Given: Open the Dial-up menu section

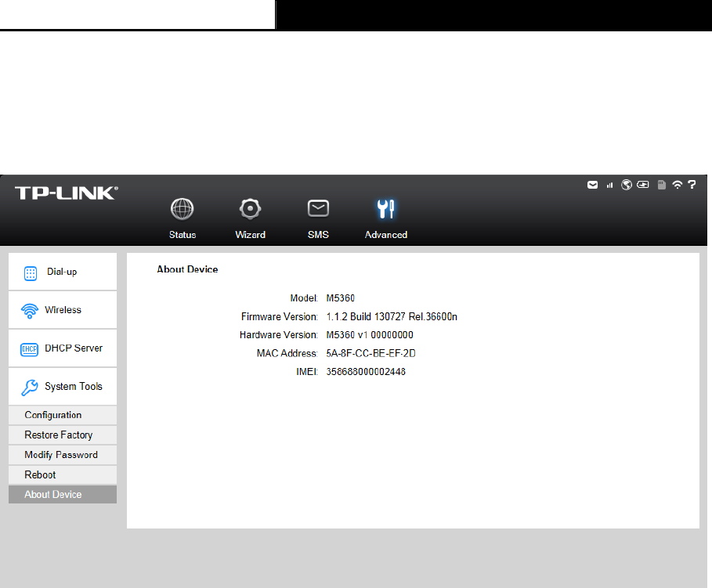Looking at the screenshot, I should 63,272.
